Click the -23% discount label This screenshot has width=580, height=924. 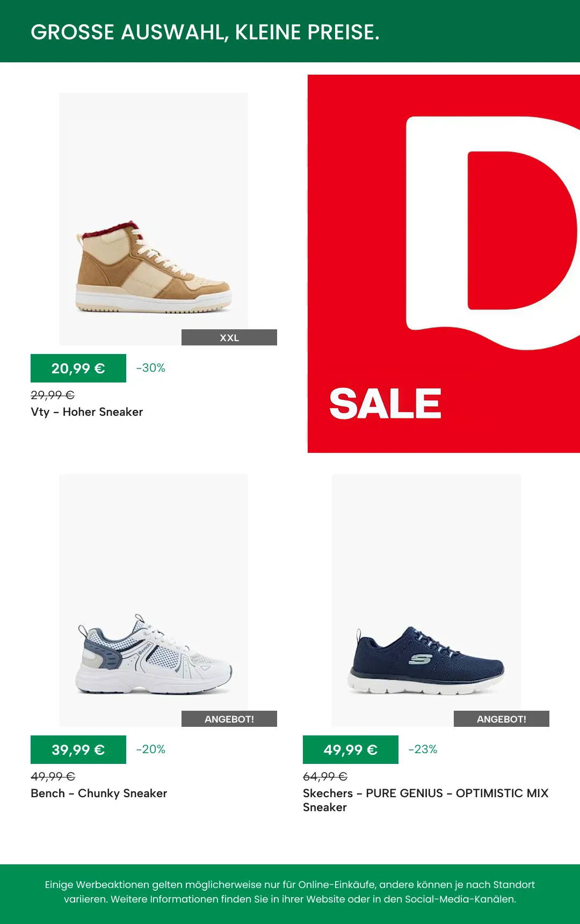423,749
